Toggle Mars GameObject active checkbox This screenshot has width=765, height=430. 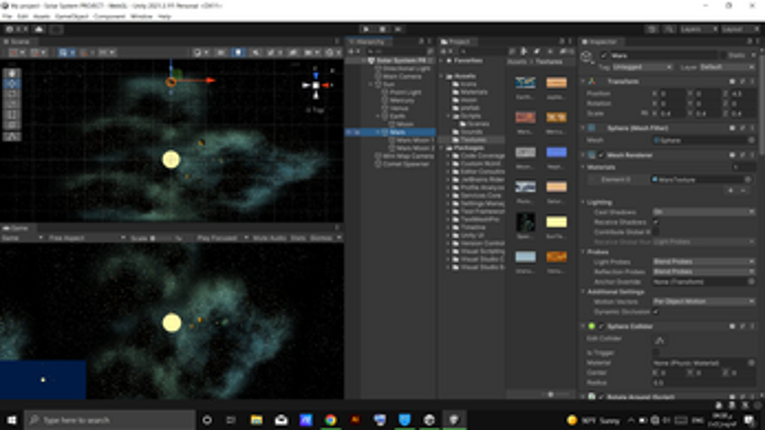[604, 56]
